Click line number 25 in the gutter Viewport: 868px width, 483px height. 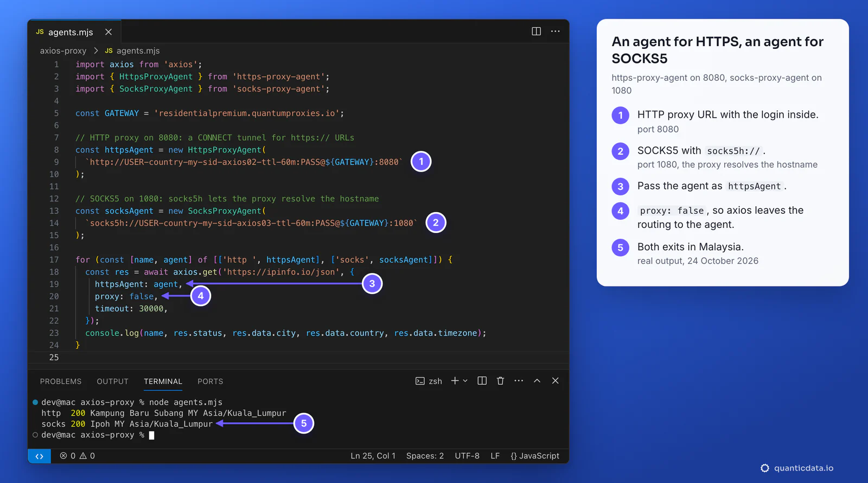(x=54, y=358)
